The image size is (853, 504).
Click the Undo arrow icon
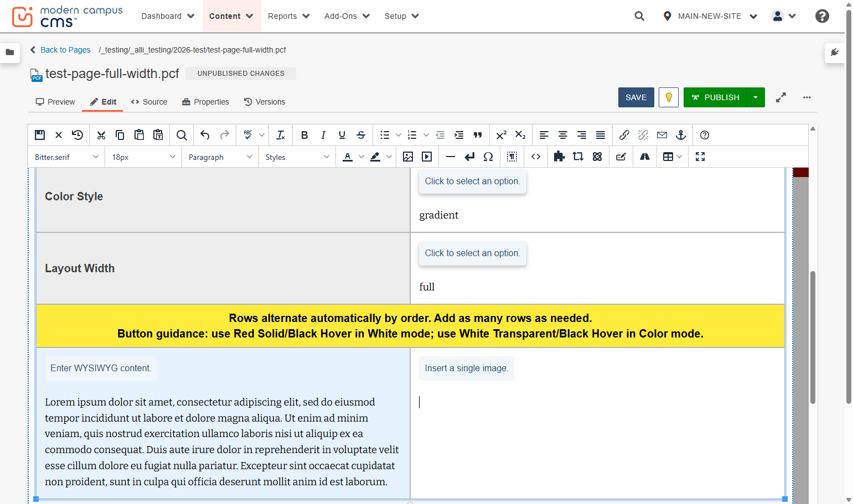point(205,135)
